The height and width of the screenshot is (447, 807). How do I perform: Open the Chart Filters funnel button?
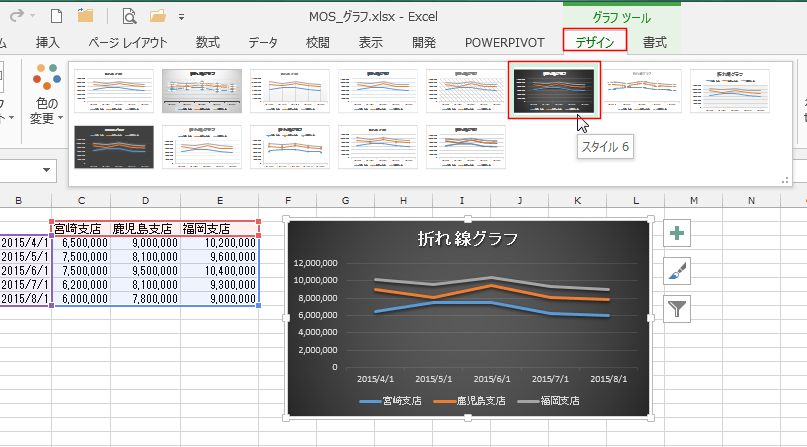point(677,308)
